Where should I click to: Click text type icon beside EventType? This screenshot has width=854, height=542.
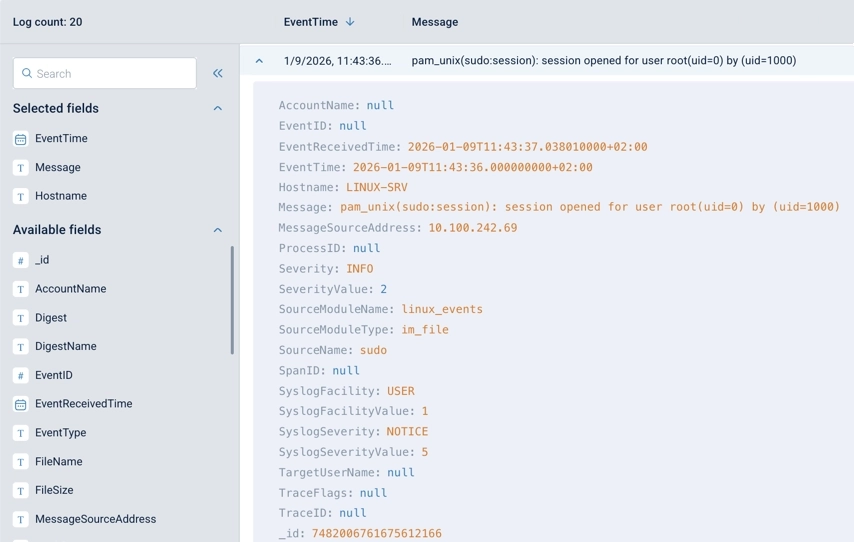pos(21,433)
